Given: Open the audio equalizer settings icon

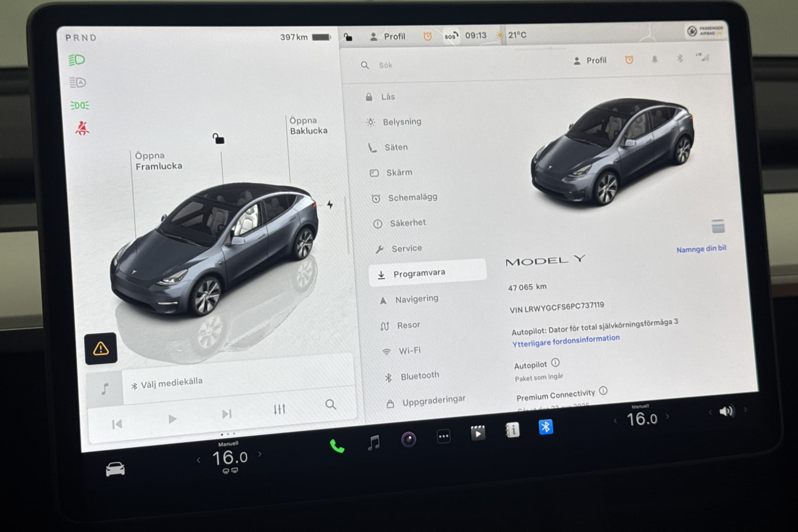Looking at the screenshot, I should pos(279,409).
